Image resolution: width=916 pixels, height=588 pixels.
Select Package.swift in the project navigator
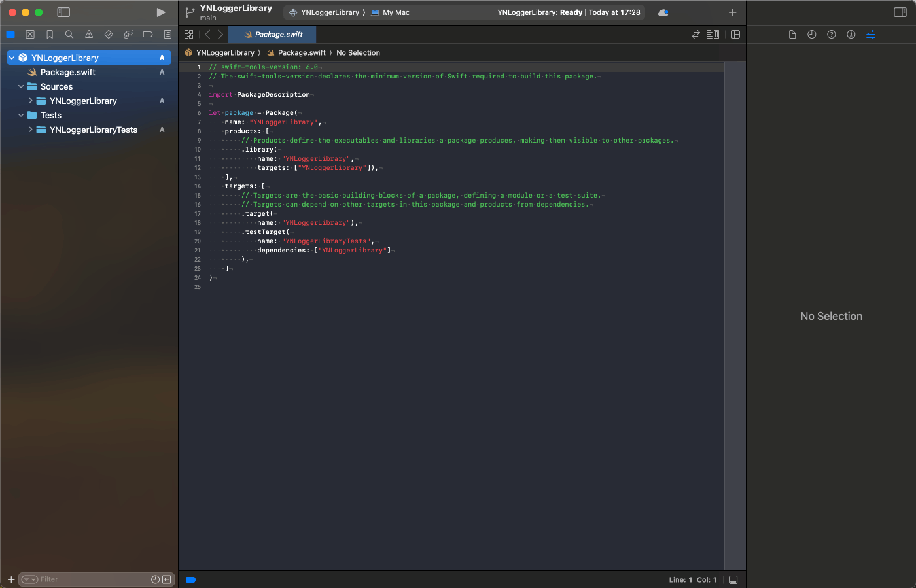68,72
